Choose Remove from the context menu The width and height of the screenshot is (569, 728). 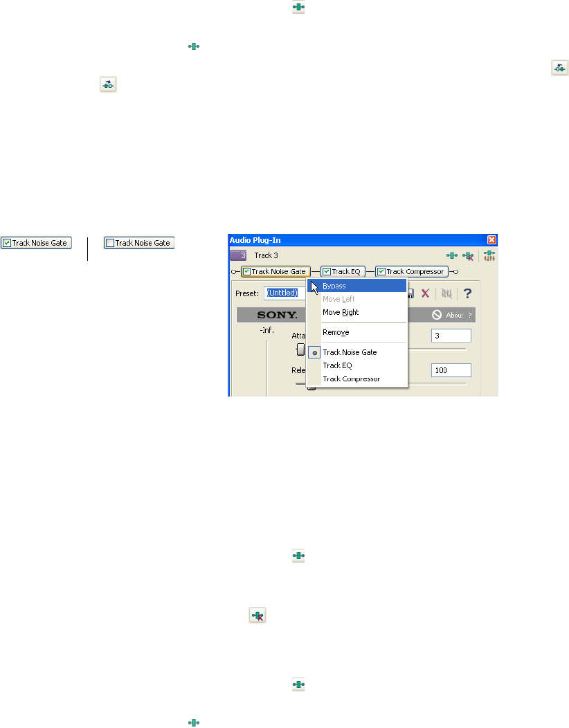pyautogui.click(x=356, y=332)
